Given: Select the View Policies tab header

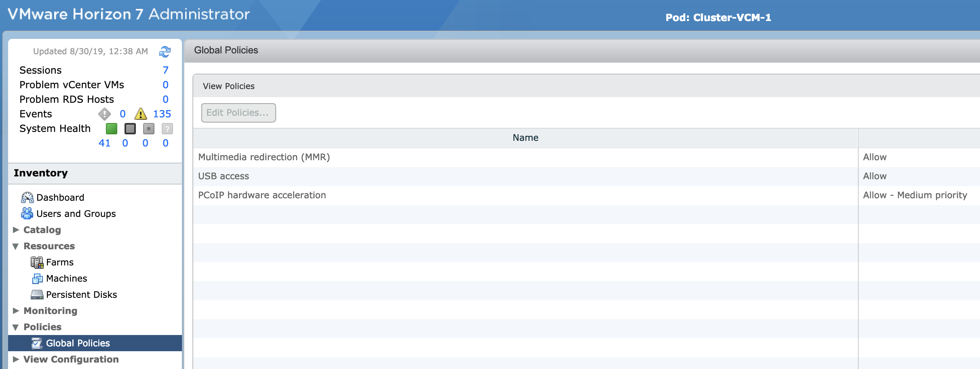Looking at the screenshot, I should point(229,86).
